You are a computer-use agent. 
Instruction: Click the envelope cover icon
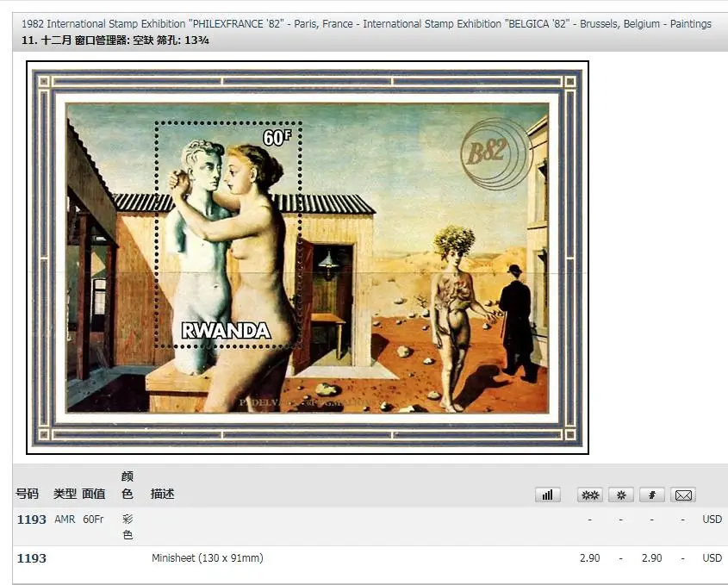coord(683,495)
